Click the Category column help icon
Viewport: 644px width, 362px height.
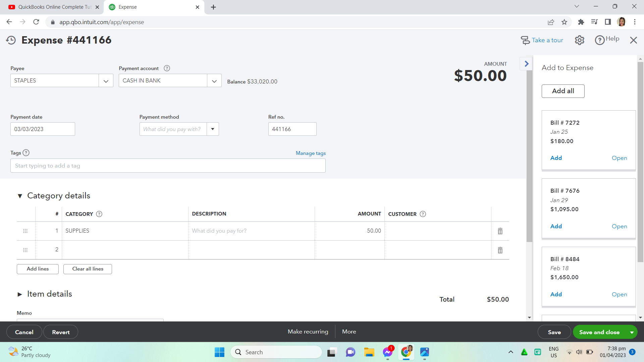(x=99, y=214)
